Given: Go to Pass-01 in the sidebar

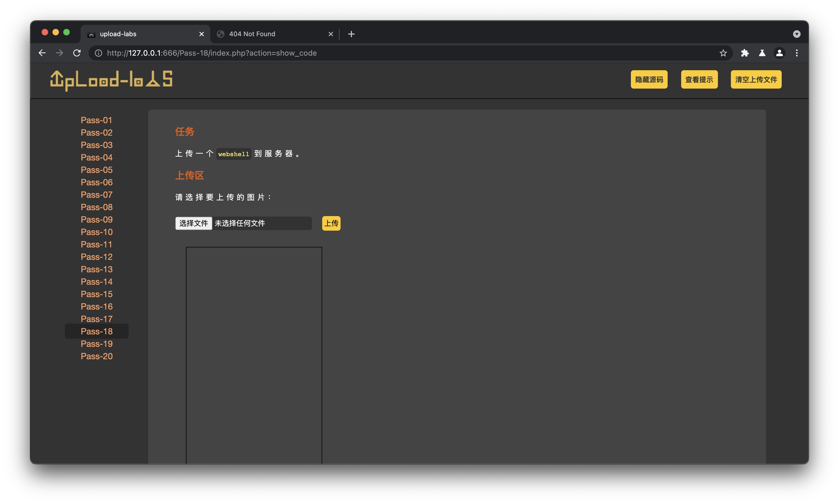Looking at the screenshot, I should [96, 120].
